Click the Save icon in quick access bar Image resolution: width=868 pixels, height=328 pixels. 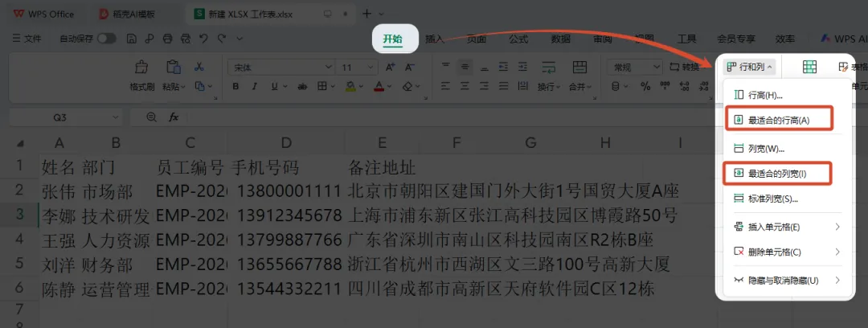coord(132,39)
